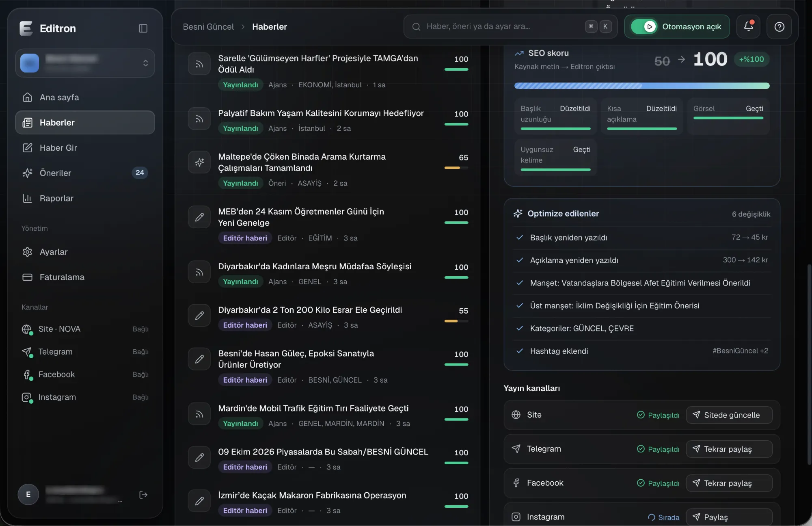Click Besni Güncel breadcrumb

[x=208, y=27]
